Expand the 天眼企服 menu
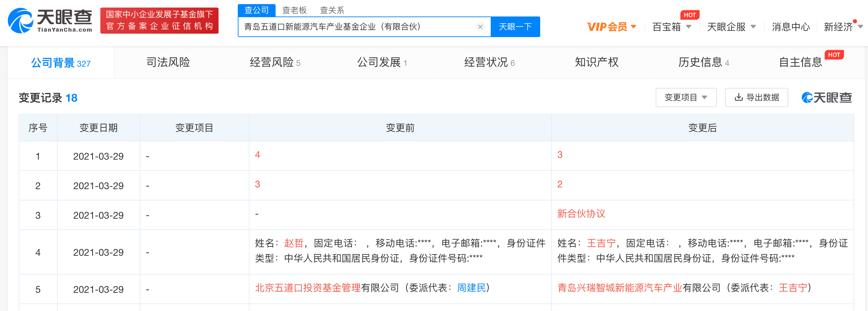Viewport: 868px width, 311px height. click(x=731, y=27)
